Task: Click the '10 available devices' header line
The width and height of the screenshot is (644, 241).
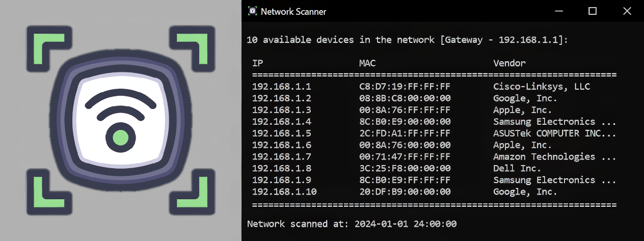Action: (407, 40)
